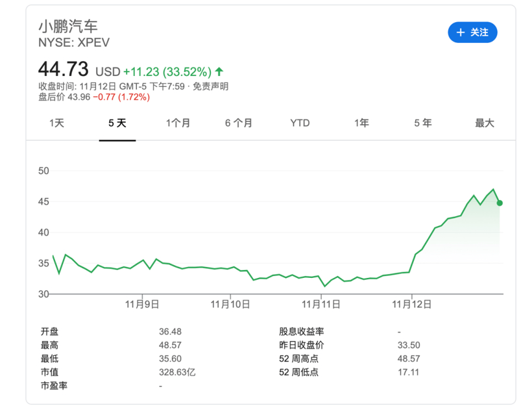
Task: Click the 市盈率 row label
Action: pyautogui.click(x=54, y=386)
